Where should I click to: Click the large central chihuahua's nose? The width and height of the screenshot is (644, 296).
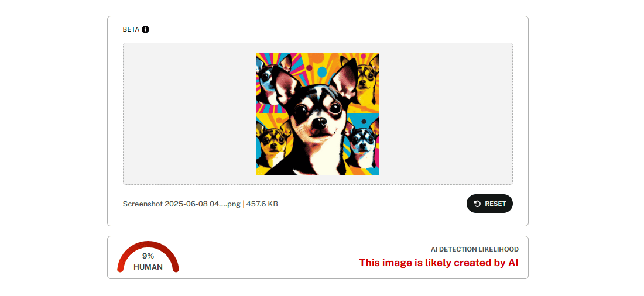point(318,122)
